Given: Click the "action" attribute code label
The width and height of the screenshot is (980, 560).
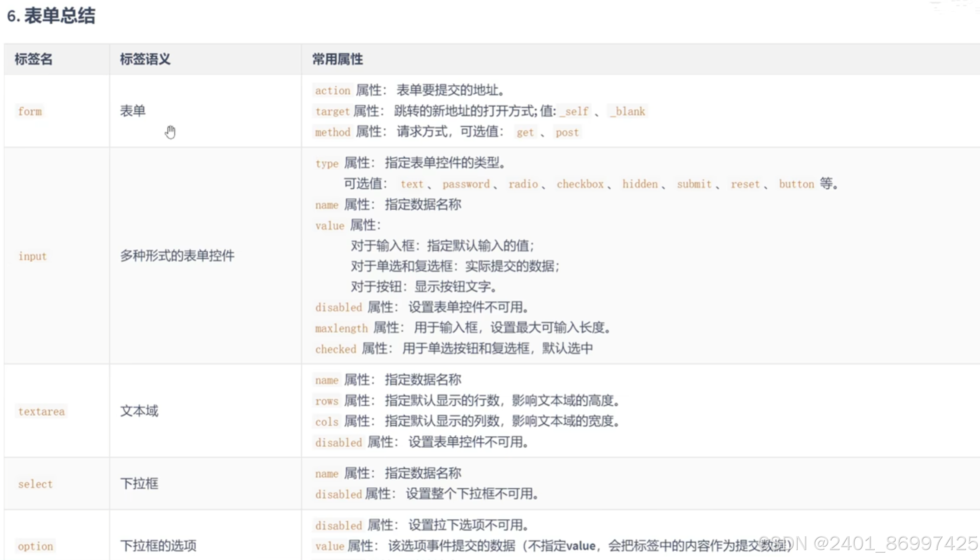Looking at the screenshot, I should [x=332, y=91].
